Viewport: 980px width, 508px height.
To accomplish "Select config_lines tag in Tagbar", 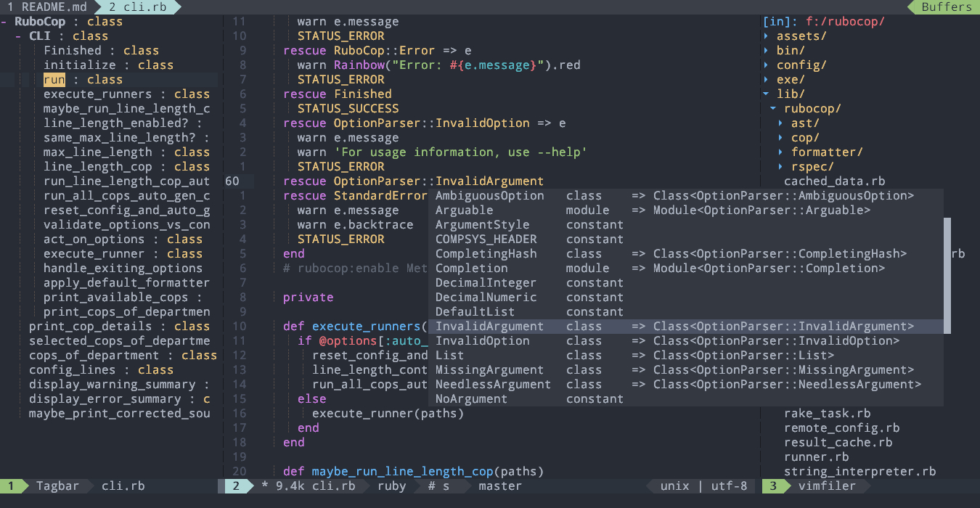I will point(73,370).
